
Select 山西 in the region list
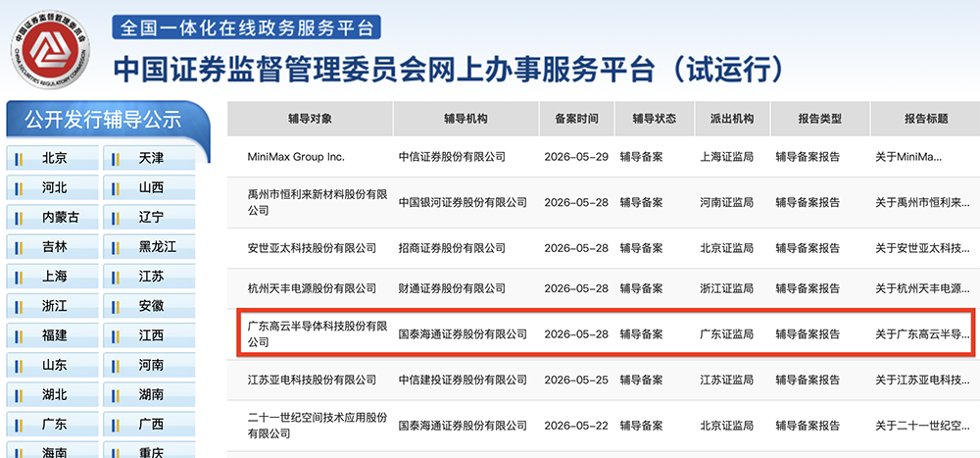click(x=149, y=187)
